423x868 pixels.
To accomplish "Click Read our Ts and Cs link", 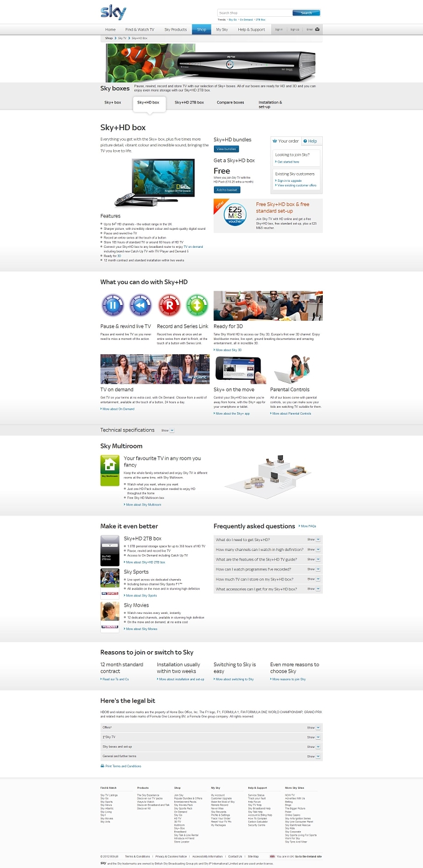I will click(115, 679).
